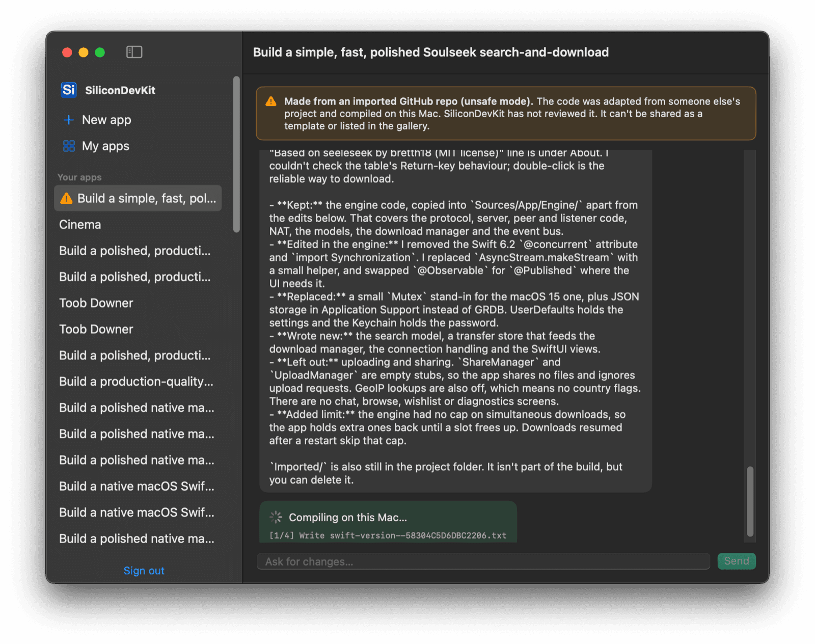The height and width of the screenshot is (644, 815).
Task: Click the warning triangle in the unsafe mode banner
Action: coord(271,101)
